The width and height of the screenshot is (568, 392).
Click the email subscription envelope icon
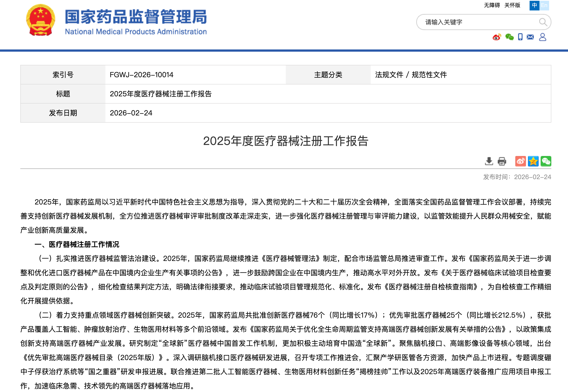tap(530, 37)
